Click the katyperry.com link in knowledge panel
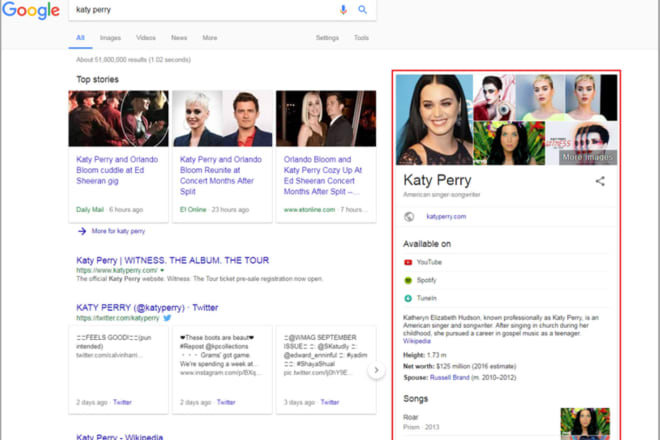This screenshot has width=660, height=440. pos(446,216)
